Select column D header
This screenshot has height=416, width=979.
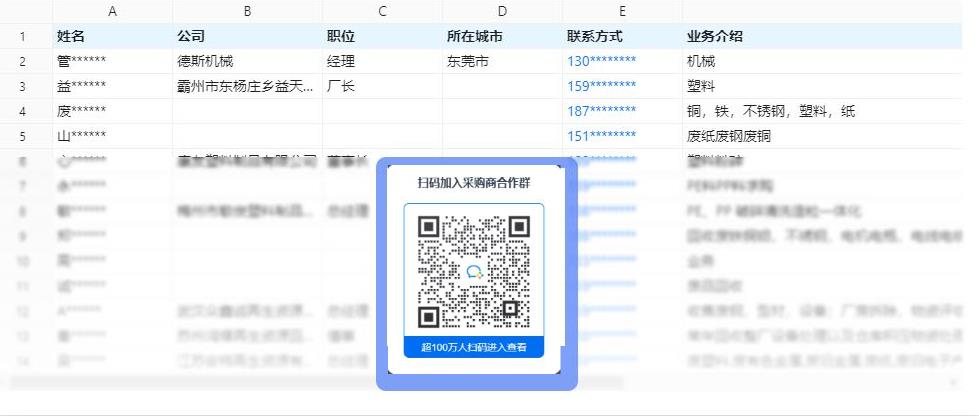coord(502,12)
